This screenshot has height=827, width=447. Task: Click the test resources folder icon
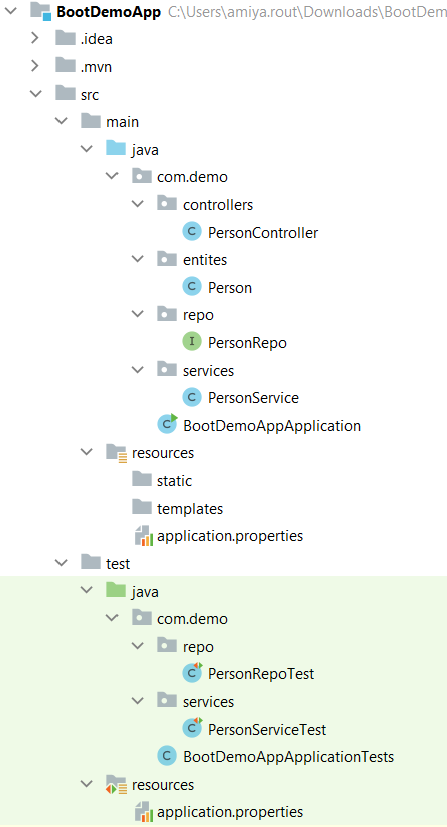[x=116, y=784]
